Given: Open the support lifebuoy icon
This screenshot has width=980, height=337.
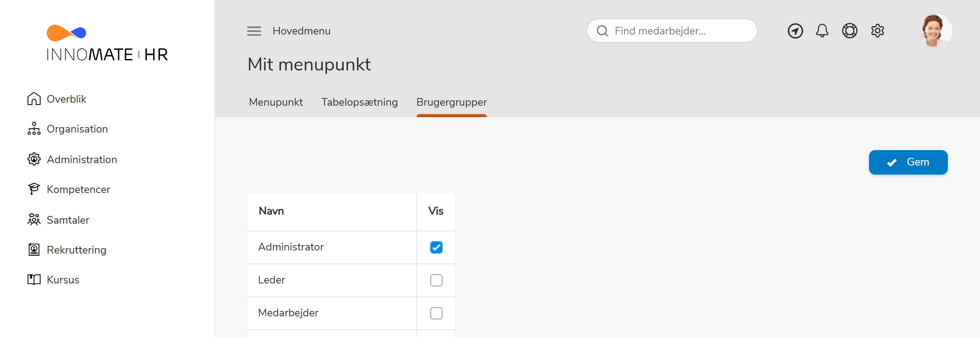Looking at the screenshot, I should [849, 31].
